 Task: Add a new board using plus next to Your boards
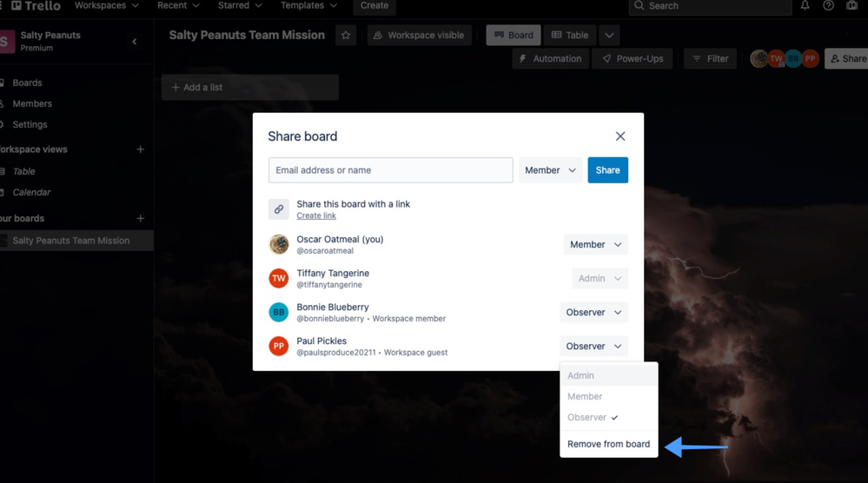(x=141, y=219)
